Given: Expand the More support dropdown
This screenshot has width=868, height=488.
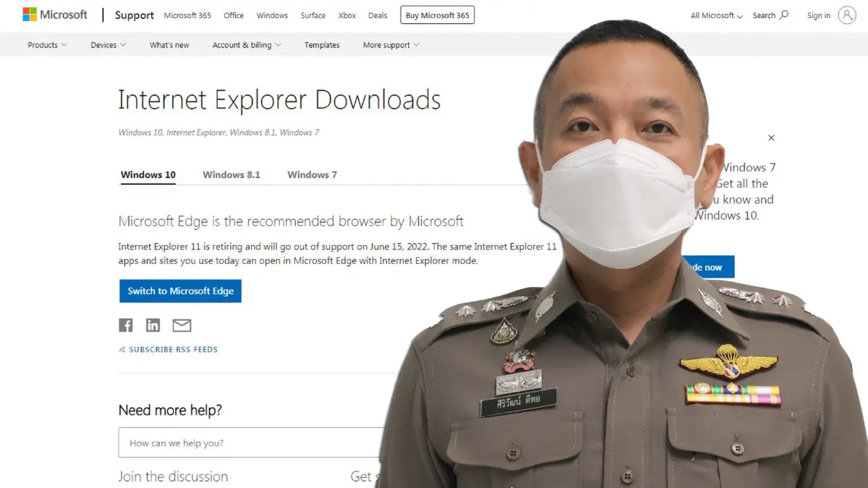Looking at the screenshot, I should pyautogui.click(x=391, y=45).
